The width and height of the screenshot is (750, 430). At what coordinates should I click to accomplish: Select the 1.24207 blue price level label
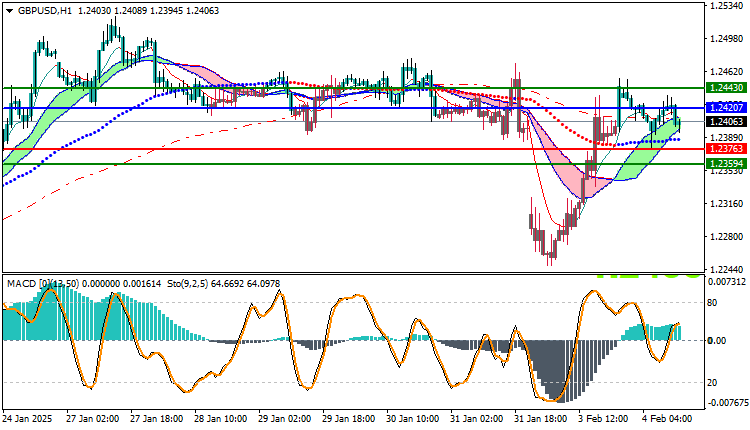pos(726,107)
